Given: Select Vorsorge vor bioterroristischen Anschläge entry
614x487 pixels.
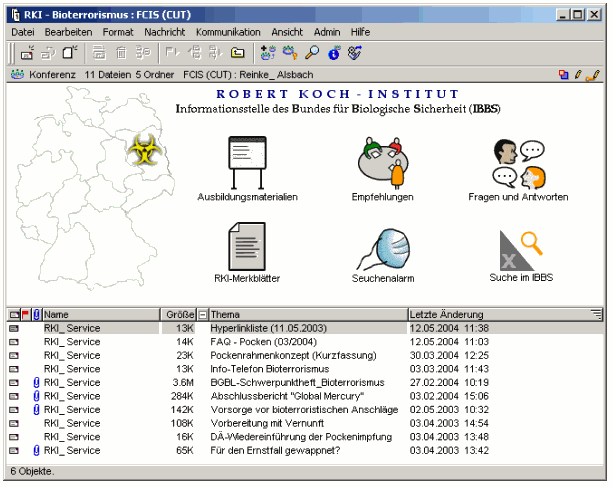Looking at the screenshot, I should pyautogui.click(x=304, y=410).
